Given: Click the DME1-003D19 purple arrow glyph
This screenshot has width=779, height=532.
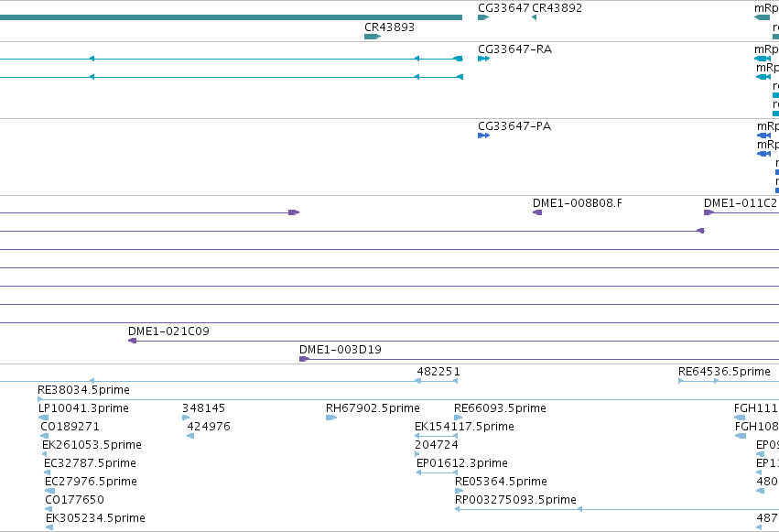Looking at the screenshot, I should pyautogui.click(x=304, y=359).
